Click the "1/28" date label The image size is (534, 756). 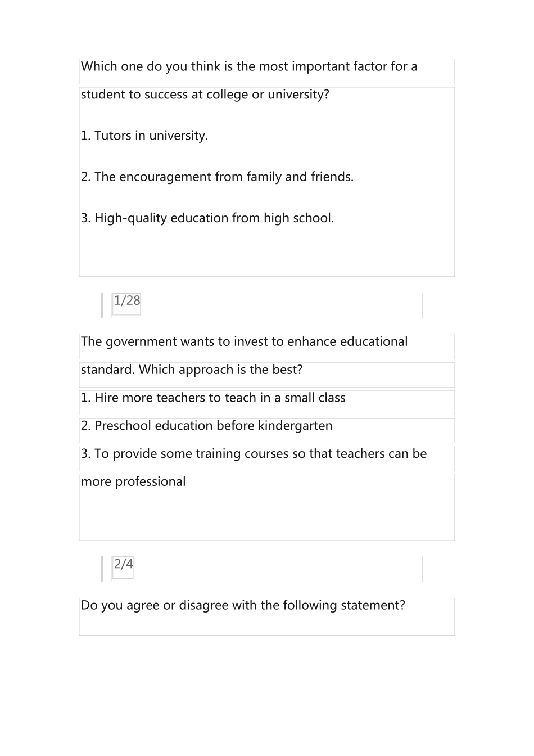[x=126, y=301]
